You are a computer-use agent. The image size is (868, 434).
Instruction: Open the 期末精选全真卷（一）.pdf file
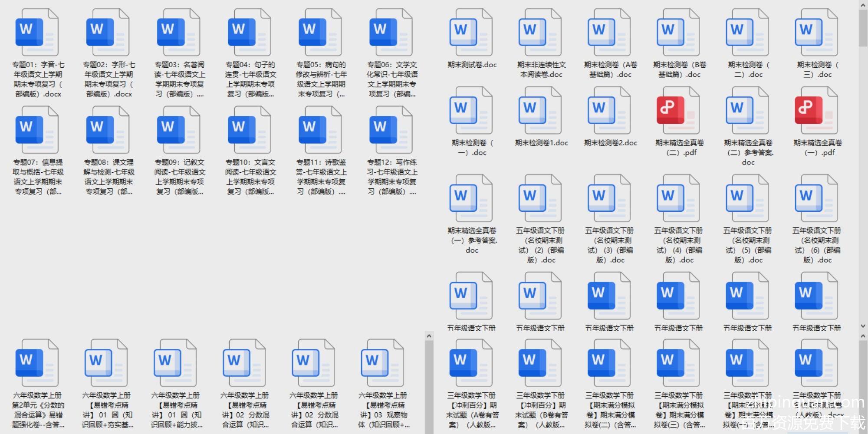[x=816, y=111]
